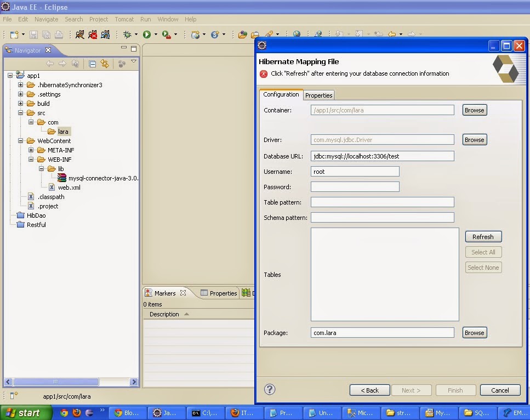Click the Table pattern input field

(382, 202)
